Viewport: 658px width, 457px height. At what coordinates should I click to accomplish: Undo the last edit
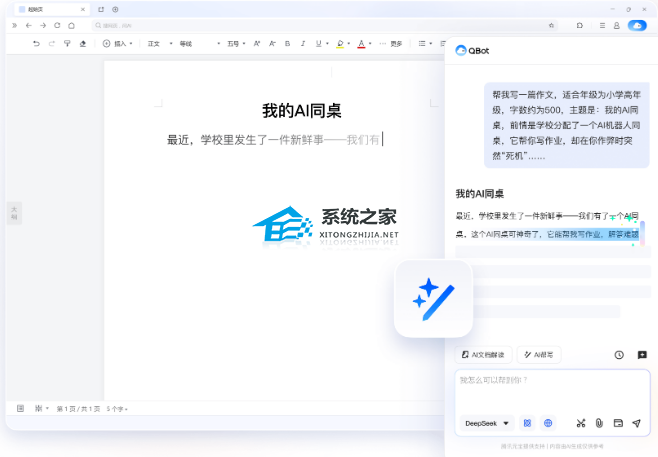pyautogui.click(x=37, y=43)
